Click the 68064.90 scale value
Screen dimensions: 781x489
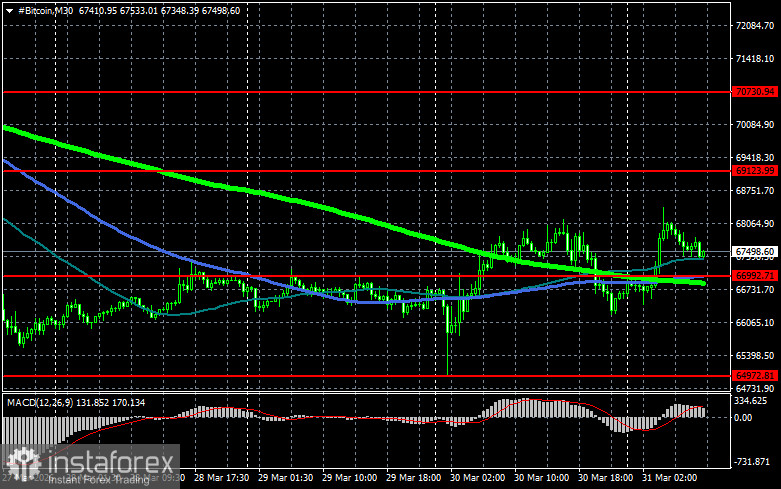coord(755,224)
